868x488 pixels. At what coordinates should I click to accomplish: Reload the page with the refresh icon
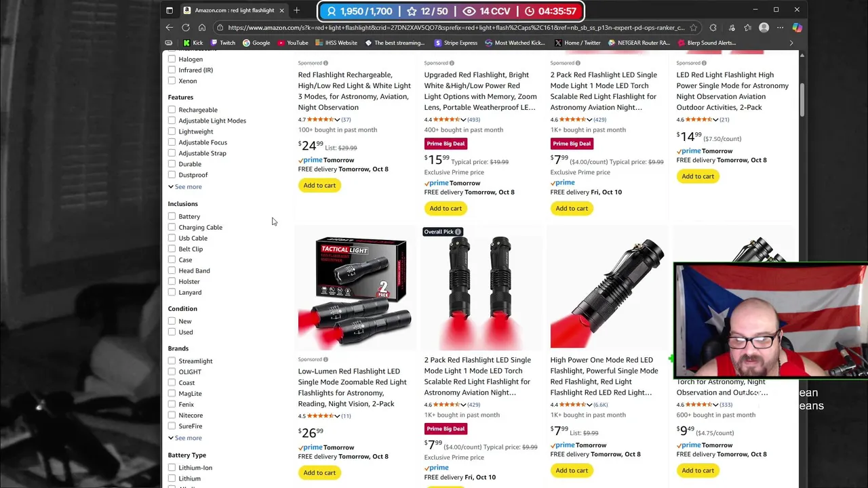[x=186, y=28]
